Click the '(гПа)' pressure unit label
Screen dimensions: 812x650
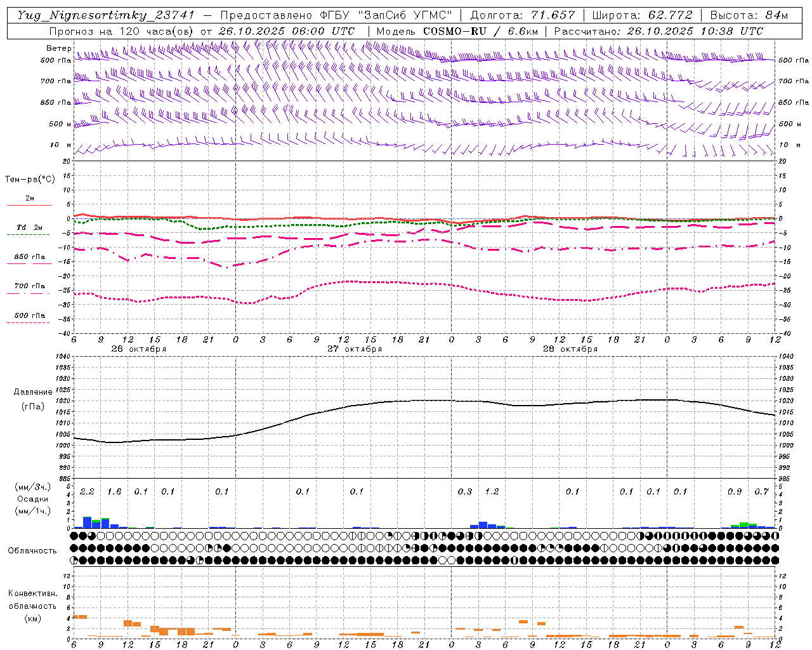(33, 407)
